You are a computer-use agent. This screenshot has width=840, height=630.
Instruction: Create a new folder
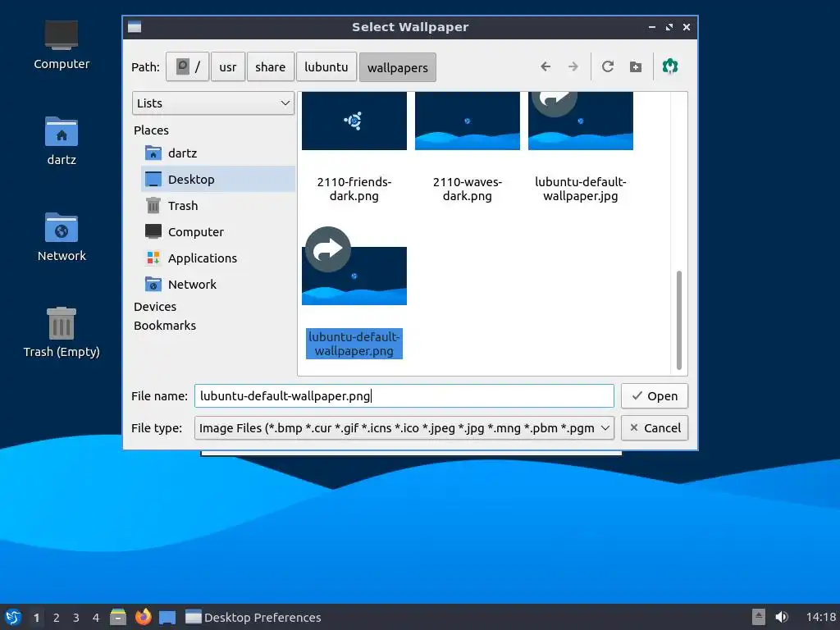click(636, 67)
